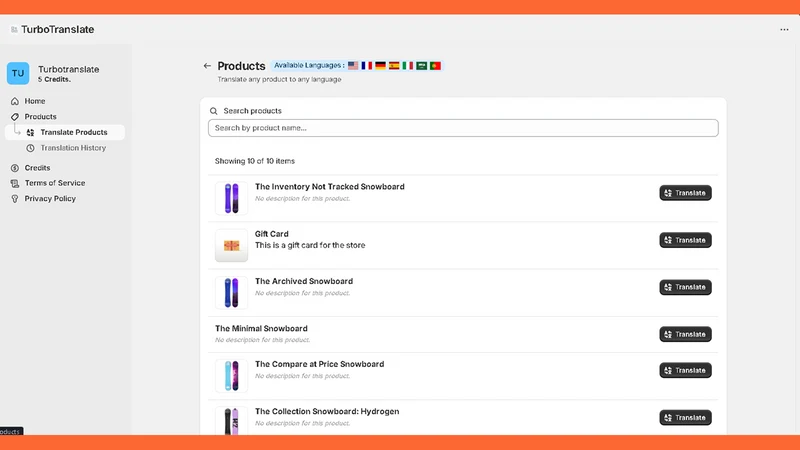Open Translate Products in sidebar
Screen dimensions: 800x450
tap(65, 132)
